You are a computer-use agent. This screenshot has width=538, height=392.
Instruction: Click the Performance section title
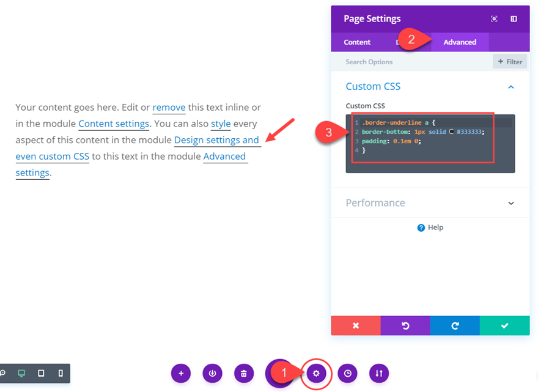(375, 203)
